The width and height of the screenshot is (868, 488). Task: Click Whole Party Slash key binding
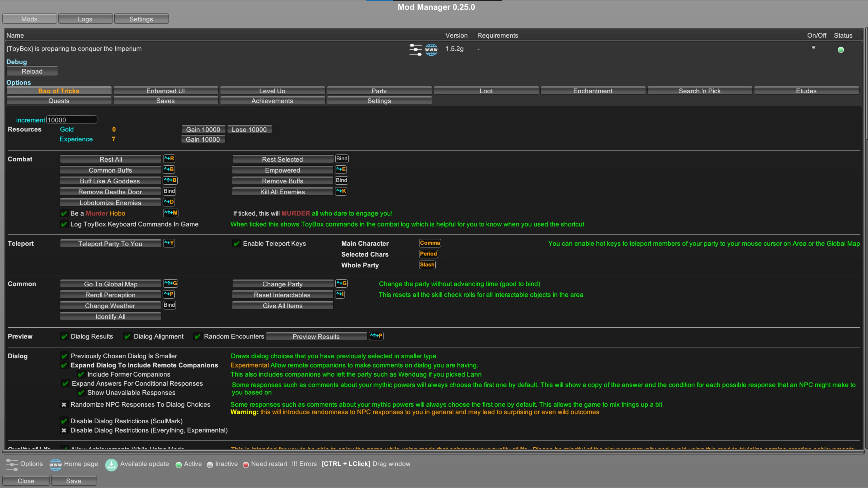[427, 265]
